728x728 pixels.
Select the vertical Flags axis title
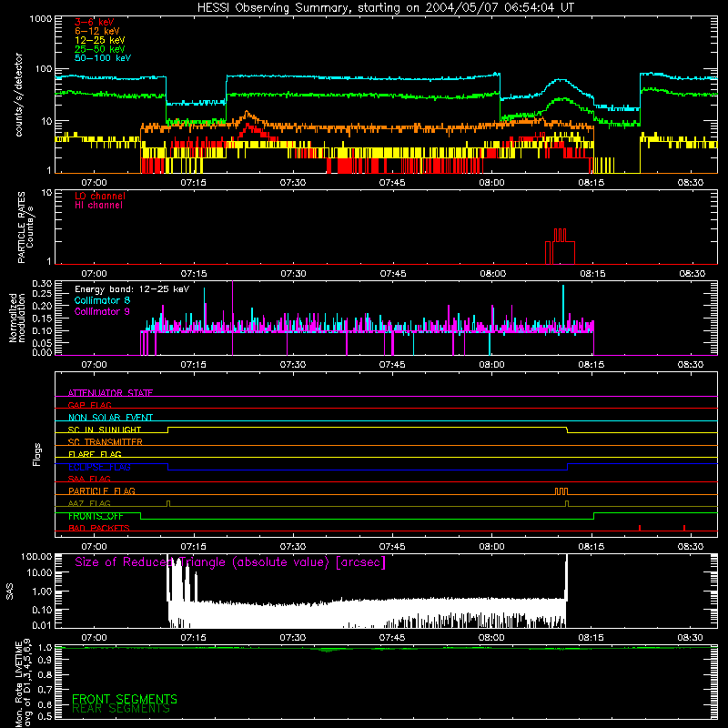coord(36,454)
